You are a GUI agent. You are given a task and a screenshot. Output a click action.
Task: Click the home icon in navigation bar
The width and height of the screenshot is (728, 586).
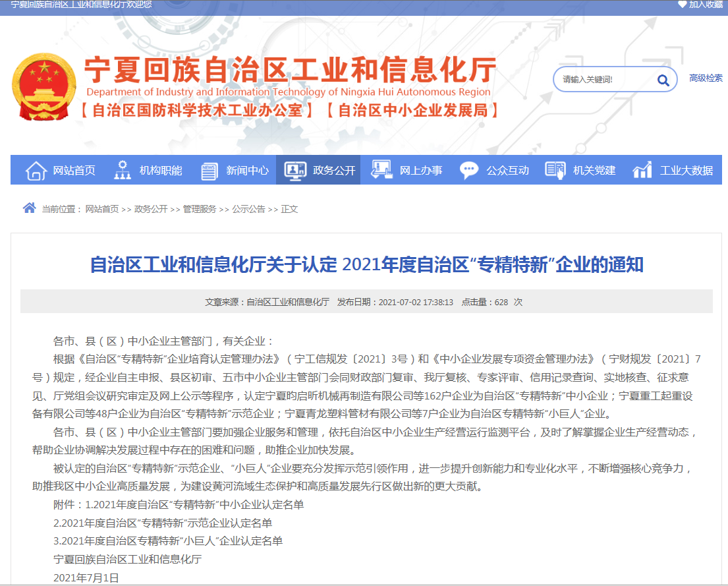[36, 170]
